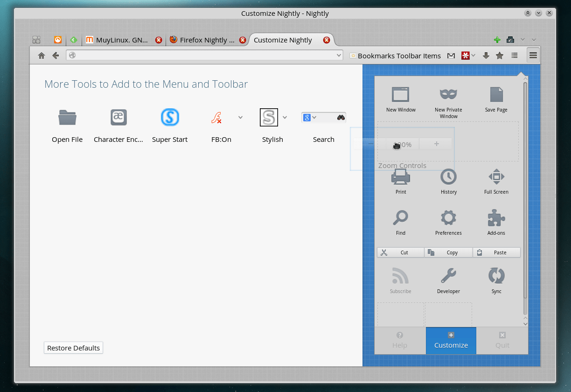
Task: Click the Restore Defaults button
Action: [73, 348]
